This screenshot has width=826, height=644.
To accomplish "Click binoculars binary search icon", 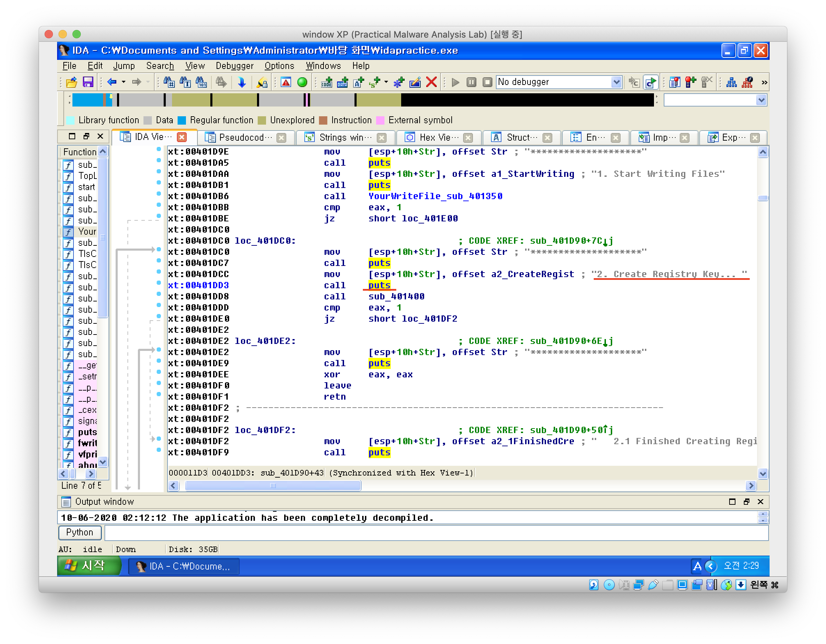I will [x=201, y=82].
